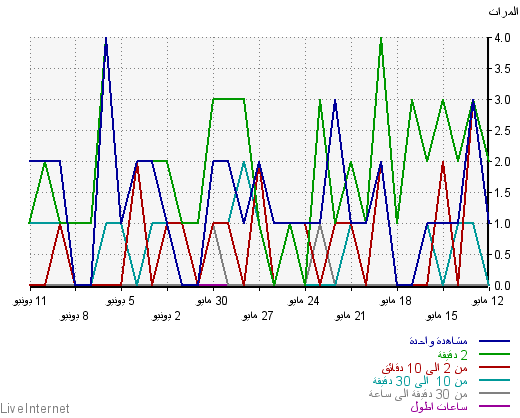This screenshot has height=418, width=520.
Task: Click the purple legend line swatch
Action: tap(494, 406)
